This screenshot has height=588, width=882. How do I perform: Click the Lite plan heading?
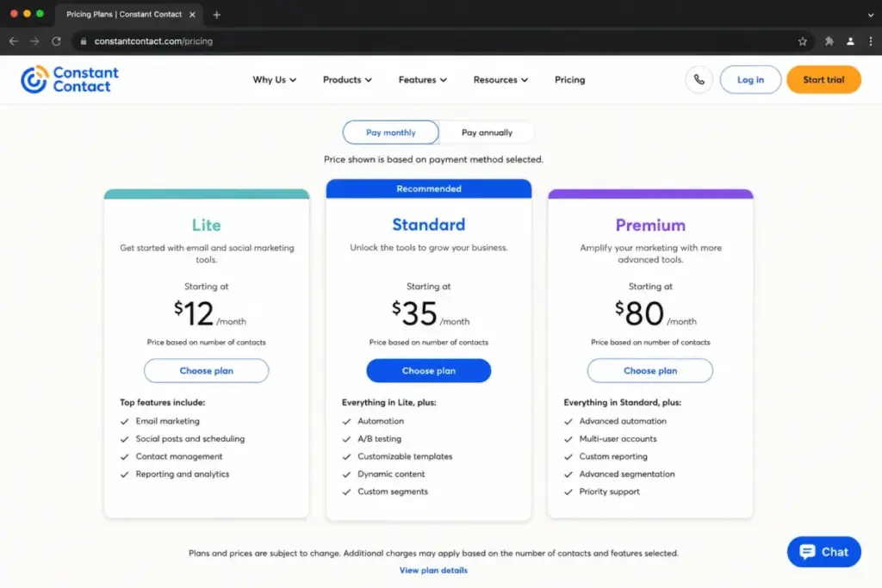[x=207, y=225]
